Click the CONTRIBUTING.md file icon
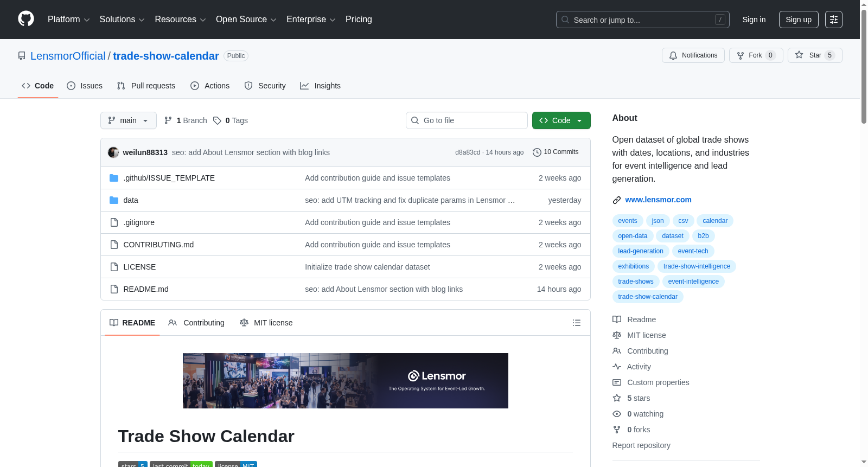868x467 pixels. click(114, 245)
